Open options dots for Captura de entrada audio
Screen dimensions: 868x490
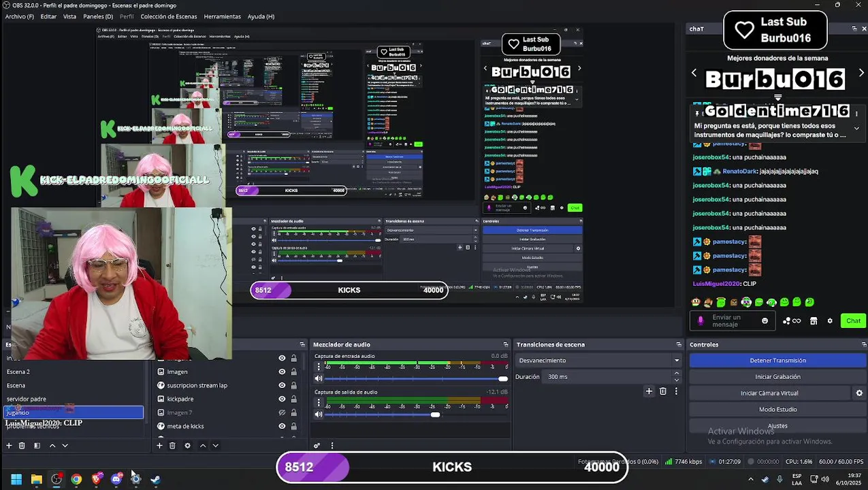pyautogui.click(x=318, y=366)
